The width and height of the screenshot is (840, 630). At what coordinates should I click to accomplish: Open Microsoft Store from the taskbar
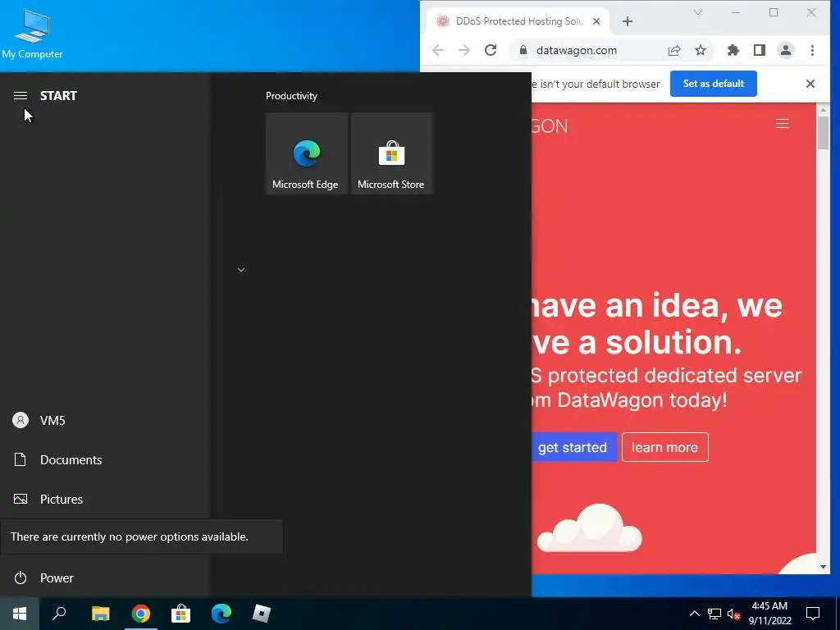click(x=181, y=614)
